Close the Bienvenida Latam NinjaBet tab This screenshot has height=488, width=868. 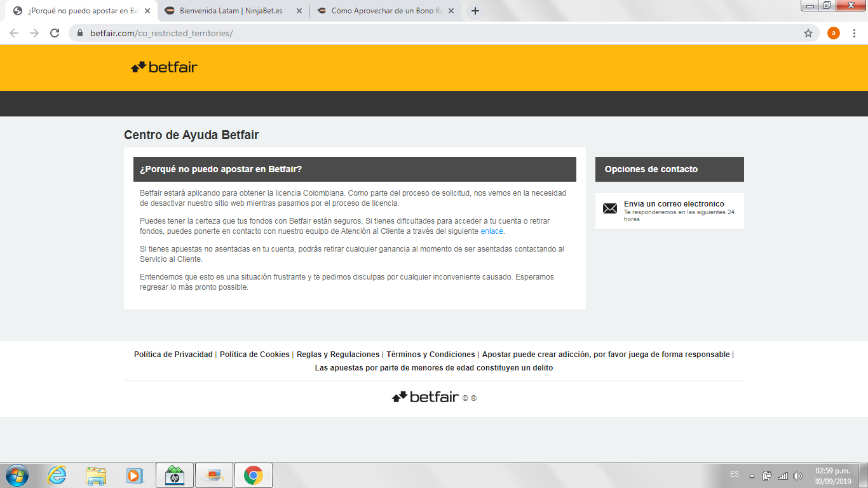pos(299,11)
